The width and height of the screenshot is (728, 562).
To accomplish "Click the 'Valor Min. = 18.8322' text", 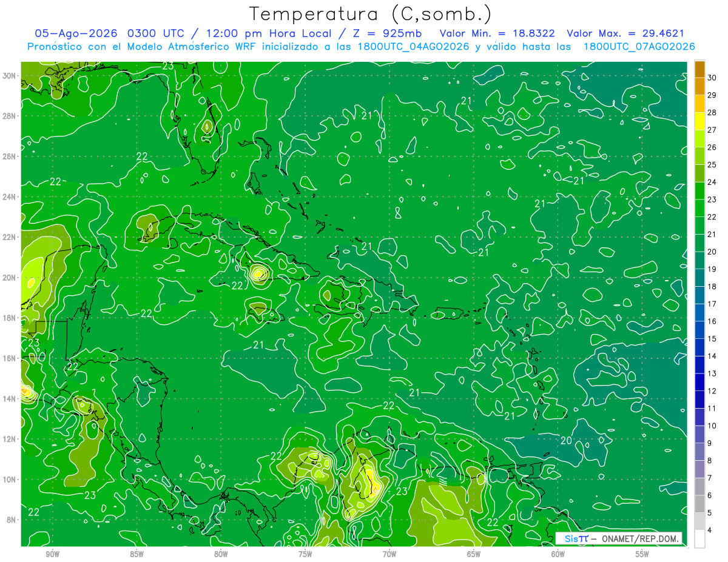I will coord(497,33).
